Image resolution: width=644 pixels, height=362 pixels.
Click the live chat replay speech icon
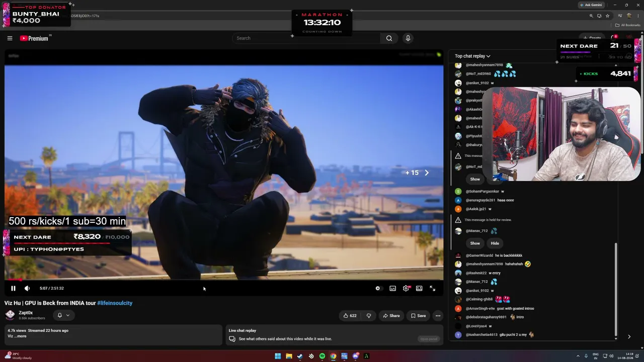(232, 339)
